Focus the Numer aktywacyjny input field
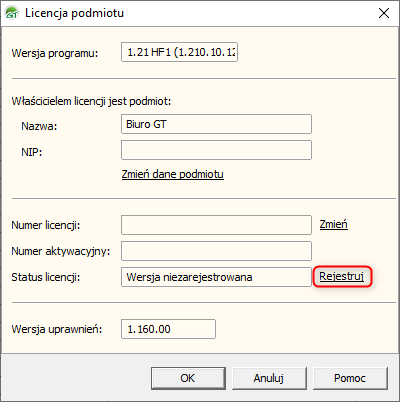Screen dimensions: 400x402 tap(216, 251)
